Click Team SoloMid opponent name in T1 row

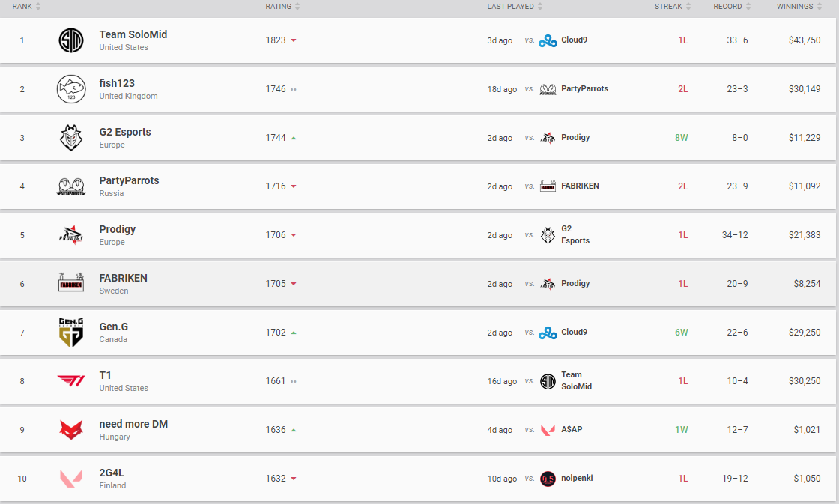tap(576, 381)
